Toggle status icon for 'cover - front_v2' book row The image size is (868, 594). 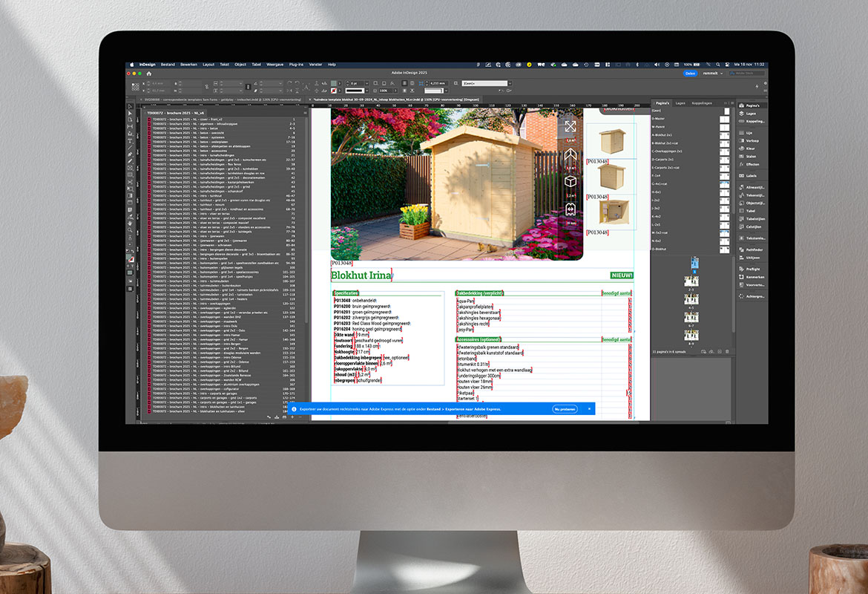149,119
